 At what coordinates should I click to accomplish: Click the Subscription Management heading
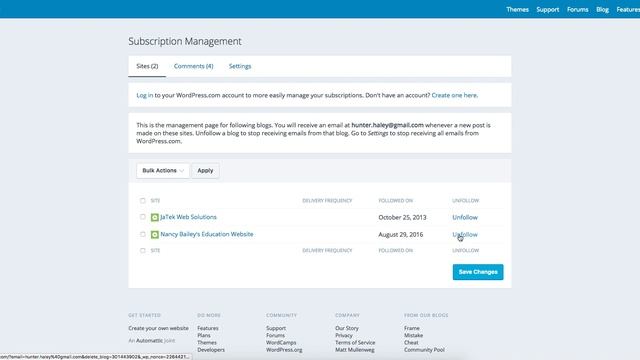coord(185,41)
